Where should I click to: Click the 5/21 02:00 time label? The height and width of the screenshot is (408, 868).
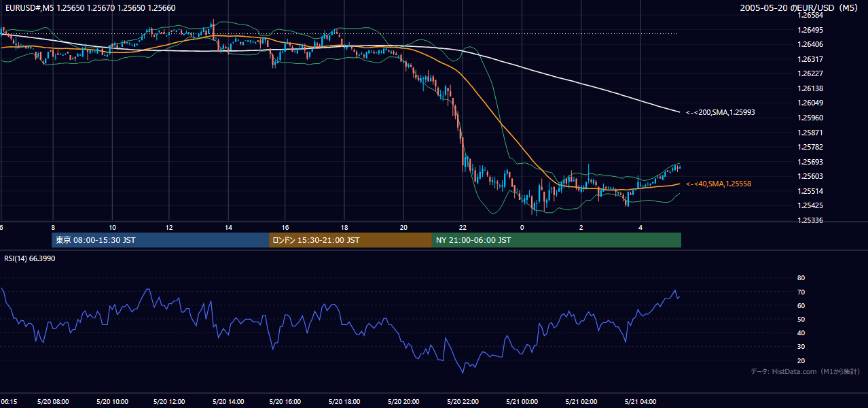click(x=581, y=402)
